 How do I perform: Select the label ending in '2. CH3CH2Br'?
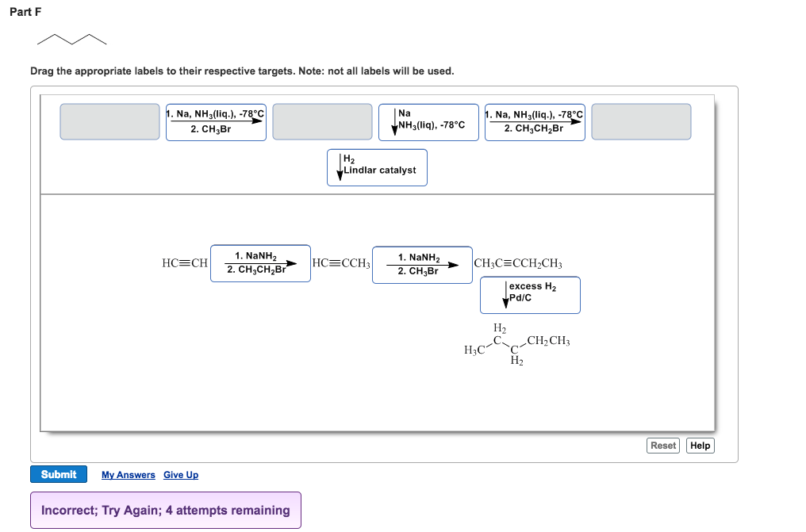point(534,121)
